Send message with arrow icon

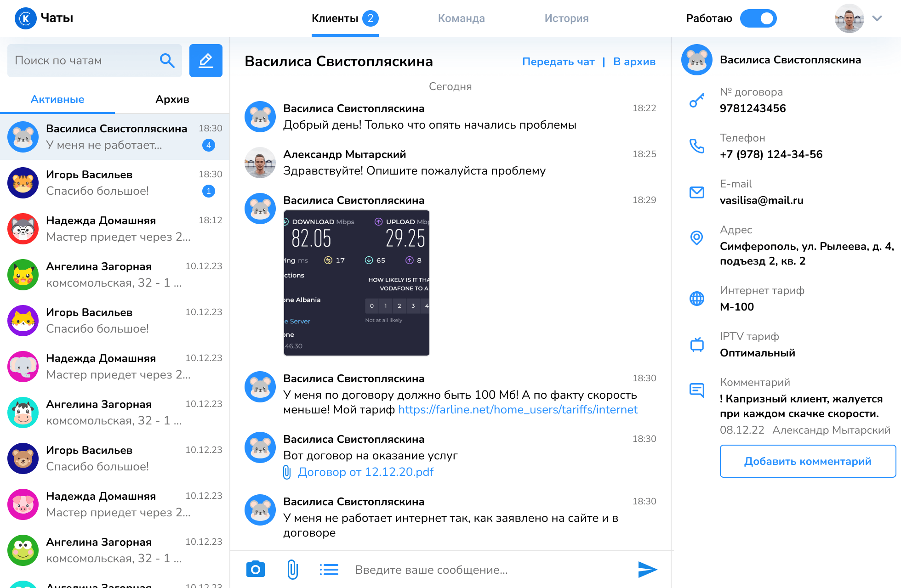647,570
